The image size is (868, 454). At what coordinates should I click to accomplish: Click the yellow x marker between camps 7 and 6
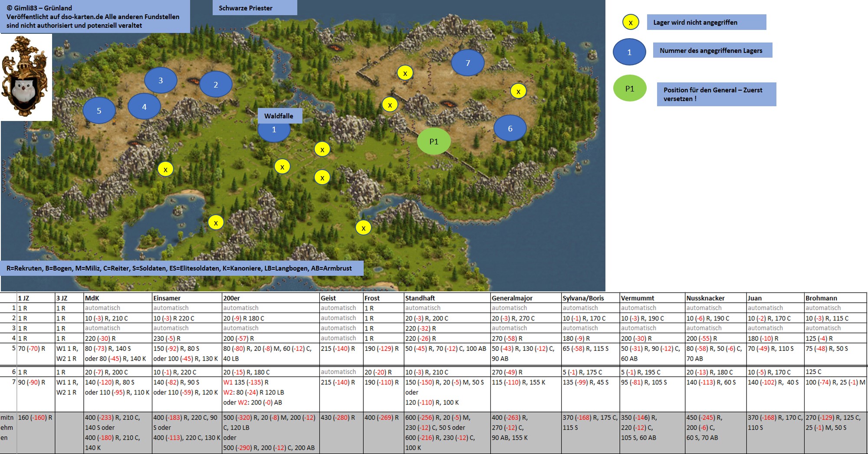coord(518,91)
